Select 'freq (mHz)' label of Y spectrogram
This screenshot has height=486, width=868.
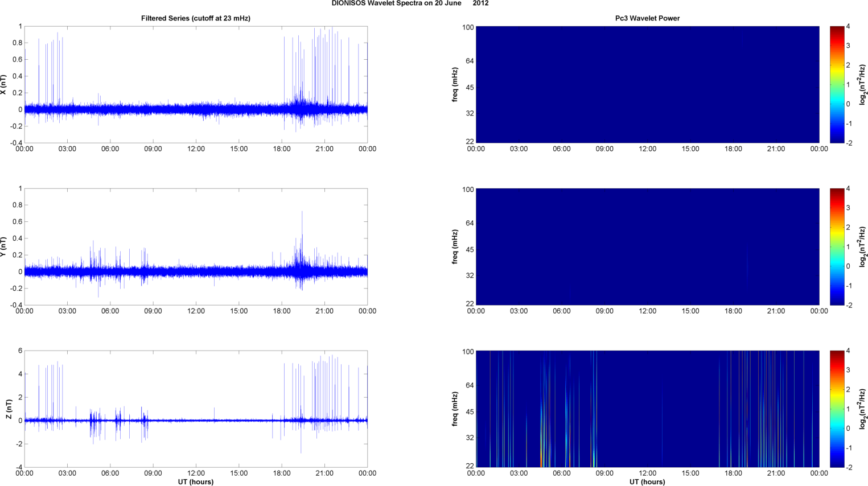[x=455, y=247]
